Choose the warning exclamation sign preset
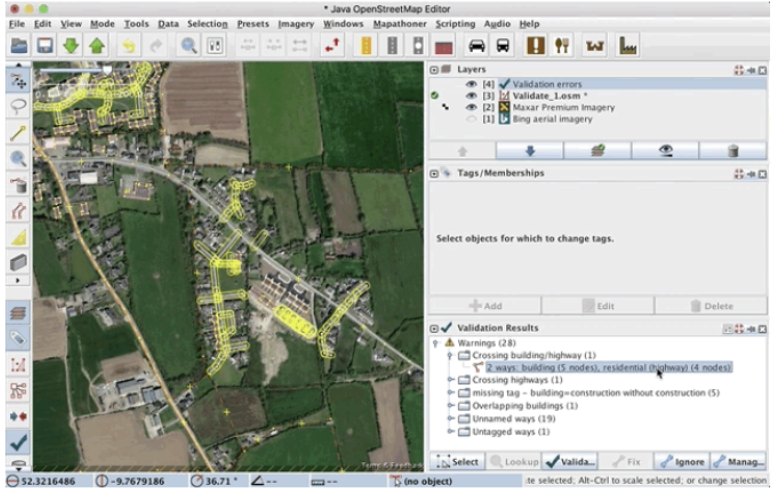 [x=536, y=46]
